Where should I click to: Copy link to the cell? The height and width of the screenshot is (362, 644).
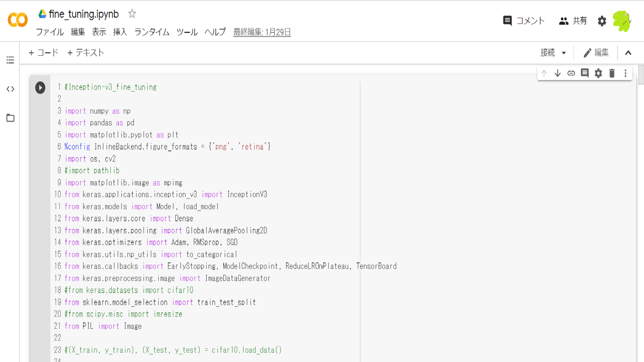pyautogui.click(x=571, y=73)
